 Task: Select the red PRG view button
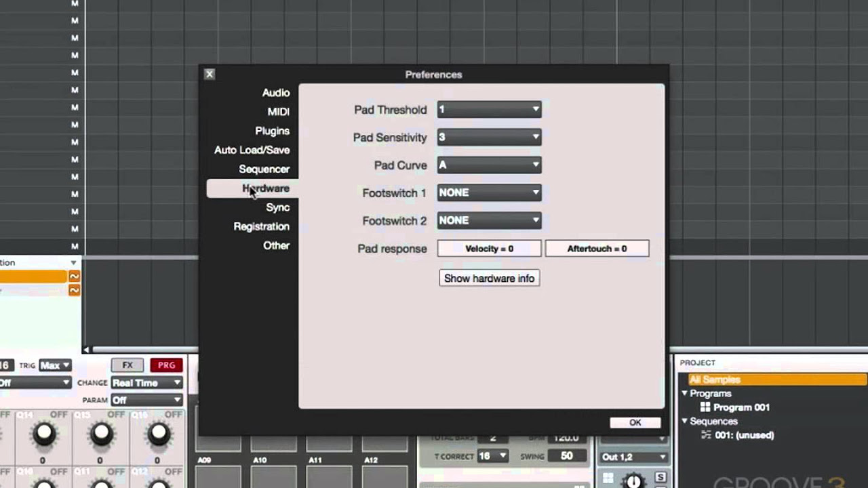[x=166, y=365]
